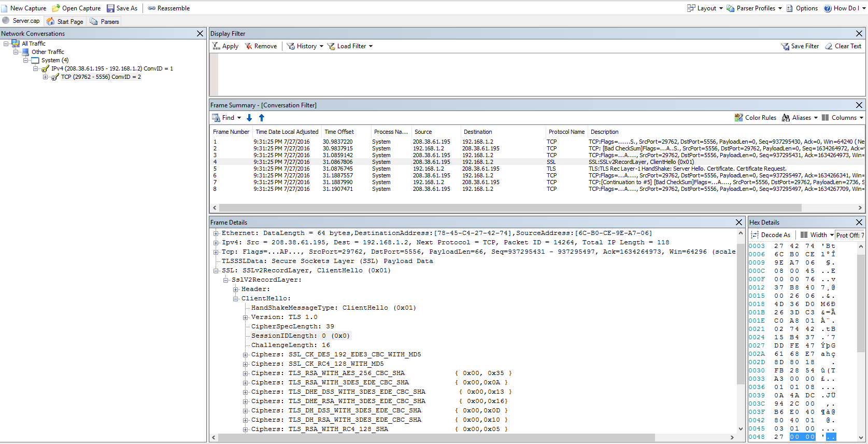Click the New Capture icon
This screenshot has width=868, height=444.
point(5,8)
